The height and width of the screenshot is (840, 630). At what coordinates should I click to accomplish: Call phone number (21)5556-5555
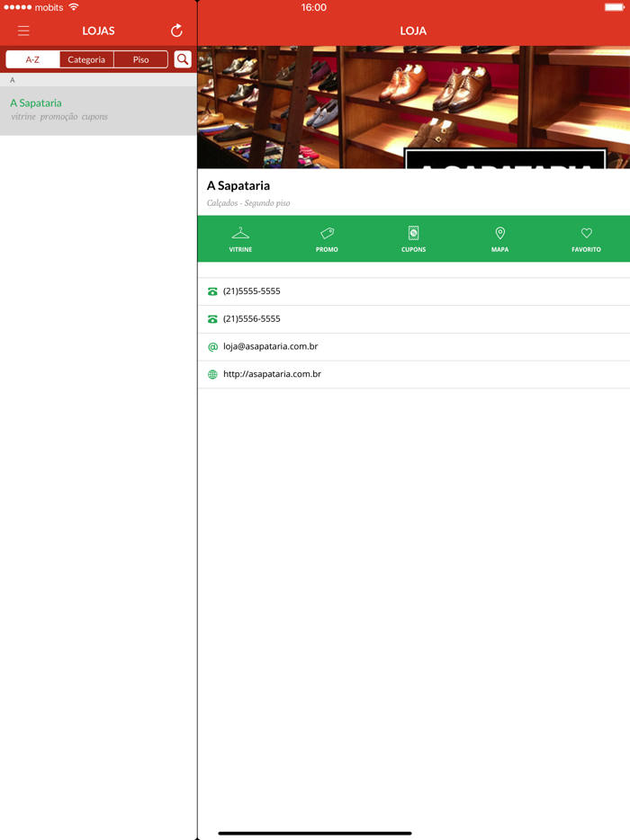pyautogui.click(x=252, y=319)
